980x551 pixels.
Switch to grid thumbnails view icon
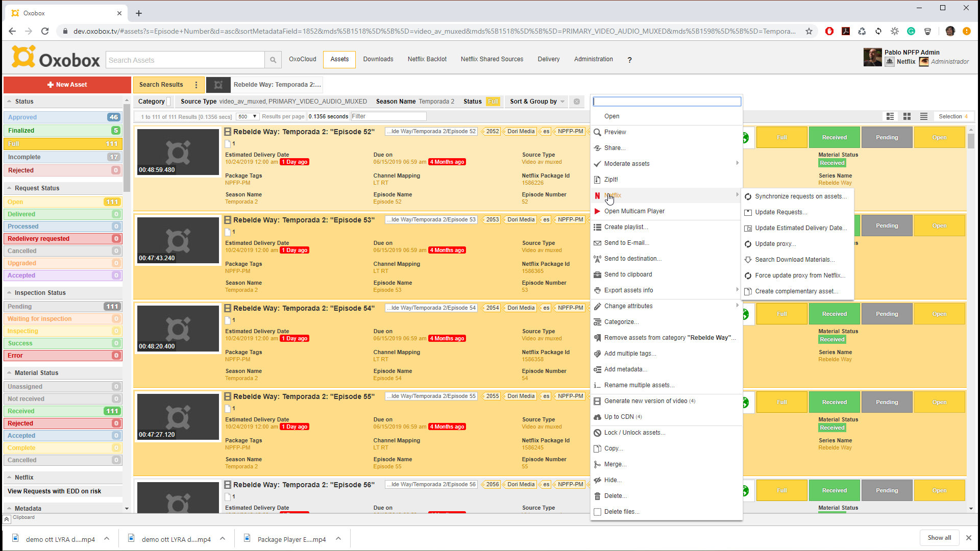coord(907,116)
